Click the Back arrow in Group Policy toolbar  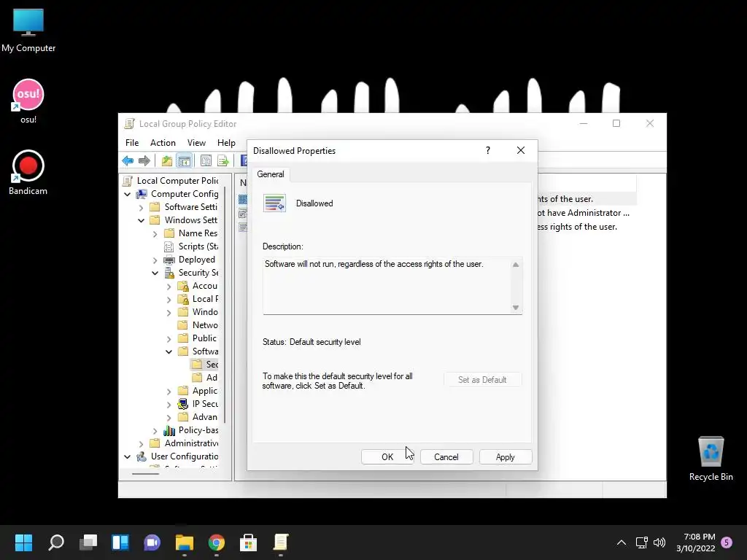pos(128,161)
